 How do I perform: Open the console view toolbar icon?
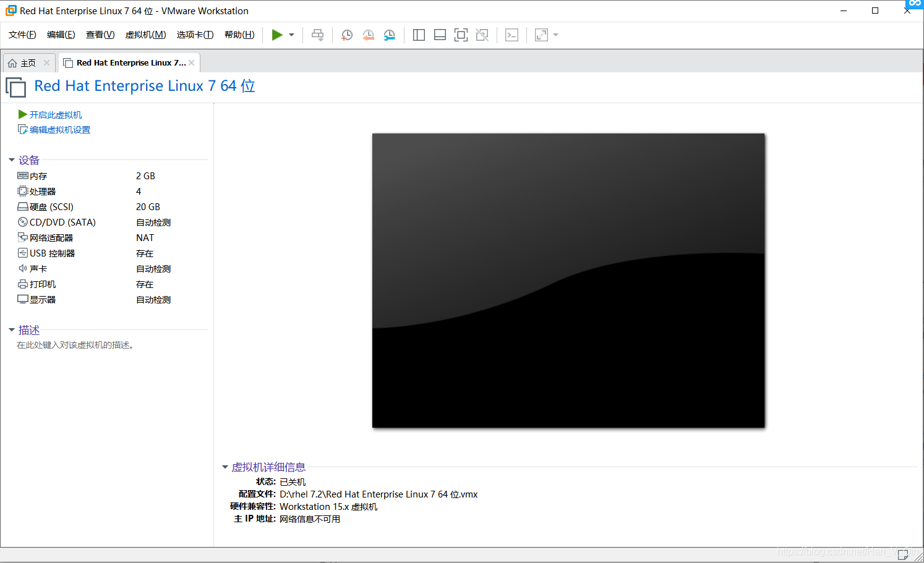511,35
